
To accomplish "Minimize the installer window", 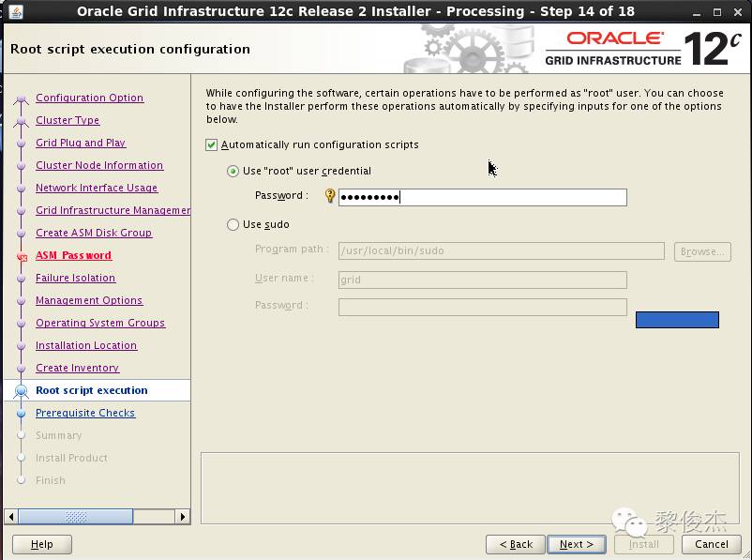I will pyautogui.click(x=697, y=12).
